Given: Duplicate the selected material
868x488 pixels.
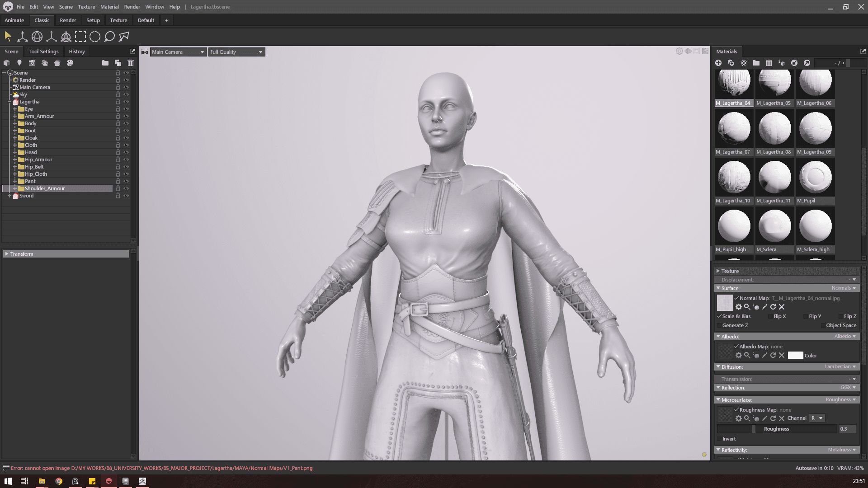Looking at the screenshot, I should (731, 63).
